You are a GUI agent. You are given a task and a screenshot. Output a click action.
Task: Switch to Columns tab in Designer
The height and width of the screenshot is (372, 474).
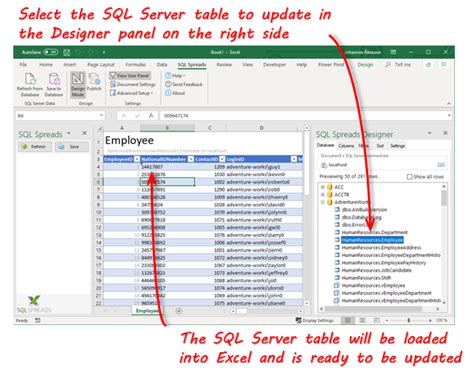tap(346, 146)
